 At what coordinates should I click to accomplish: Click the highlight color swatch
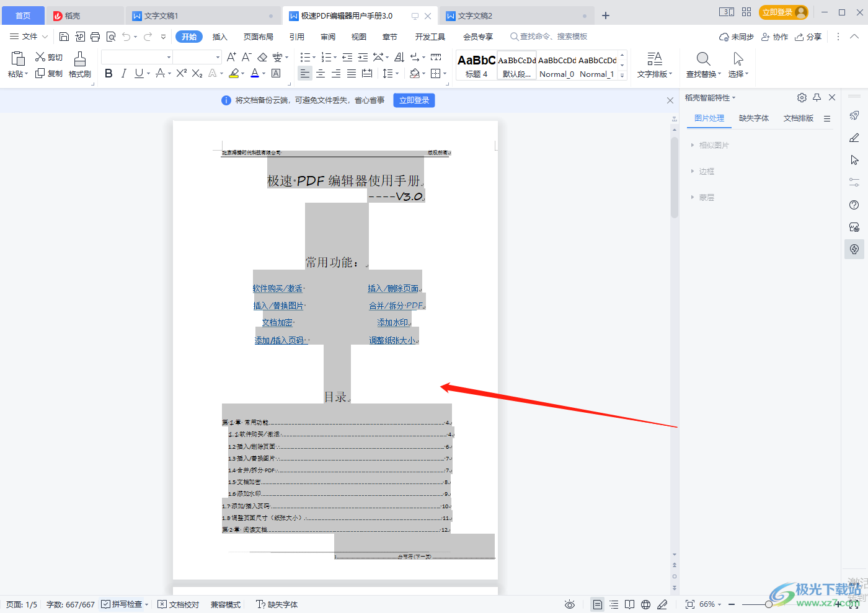(x=234, y=74)
